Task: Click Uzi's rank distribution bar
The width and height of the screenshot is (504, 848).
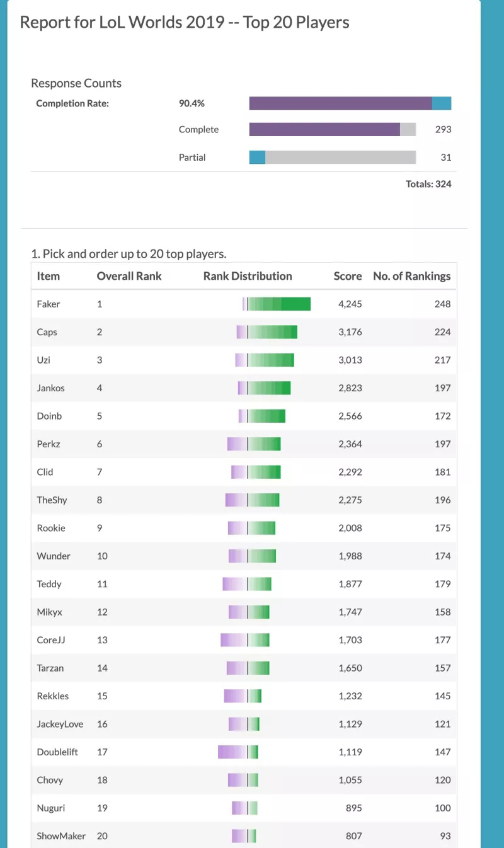Action: pos(265,360)
